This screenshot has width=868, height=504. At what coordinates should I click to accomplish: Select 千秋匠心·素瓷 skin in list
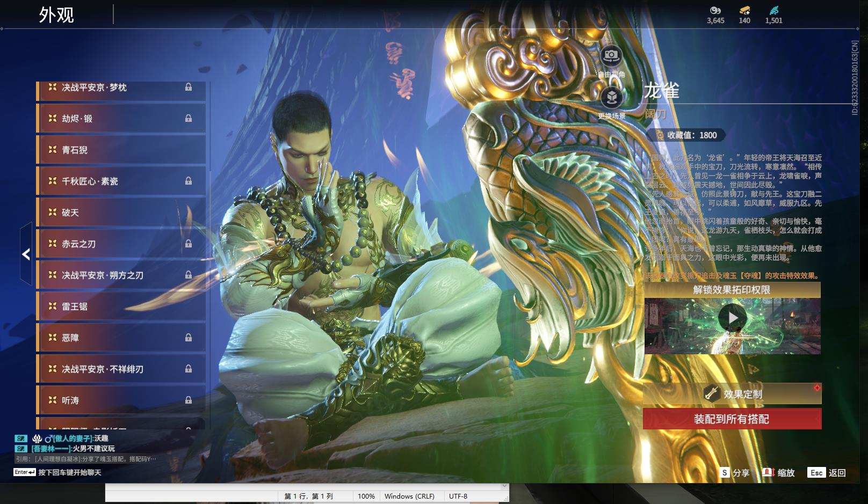pyautogui.click(x=121, y=181)
